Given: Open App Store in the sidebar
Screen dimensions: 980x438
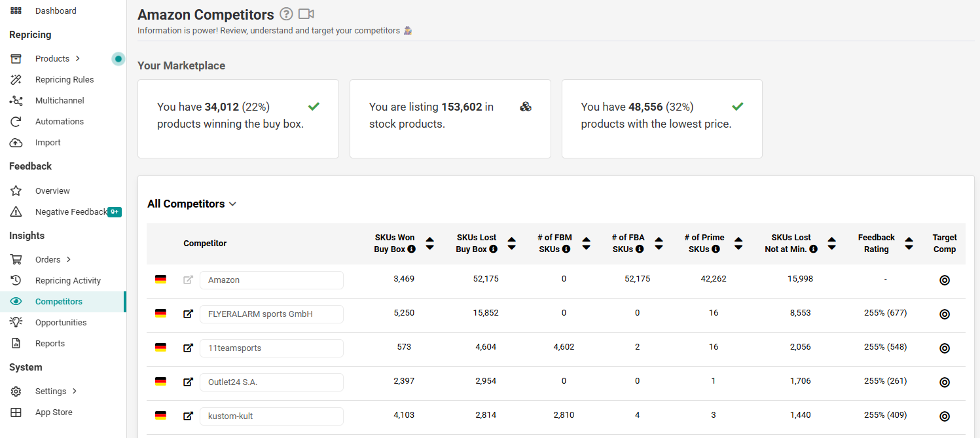Looking at the screenshot, I should (54, 412).
